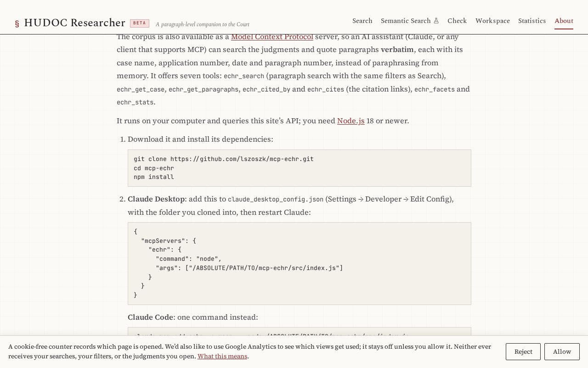The image size is (588, 368).
Task: Click the echr_cited_by tool name
Action: (266, 89)
